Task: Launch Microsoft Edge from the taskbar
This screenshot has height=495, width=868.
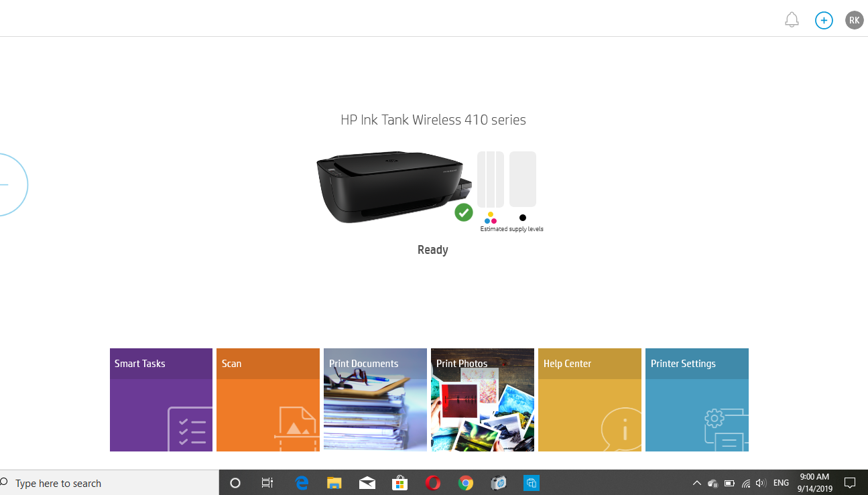Action: [302, 483]
